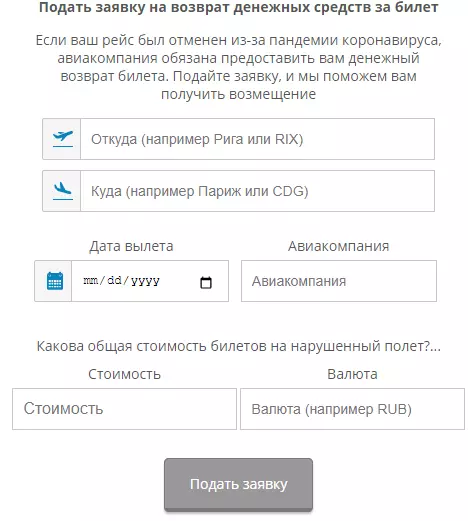The width and height of the screenshot is (468, 521).
Task: Click the 'Стоимость' label above the field
Action: tap(124, 374)
